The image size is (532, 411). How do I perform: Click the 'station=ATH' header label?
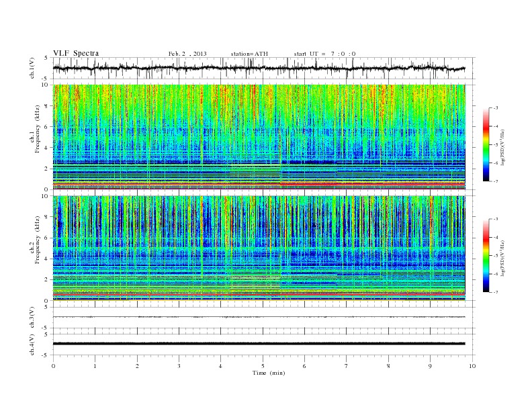click(249, 54)
